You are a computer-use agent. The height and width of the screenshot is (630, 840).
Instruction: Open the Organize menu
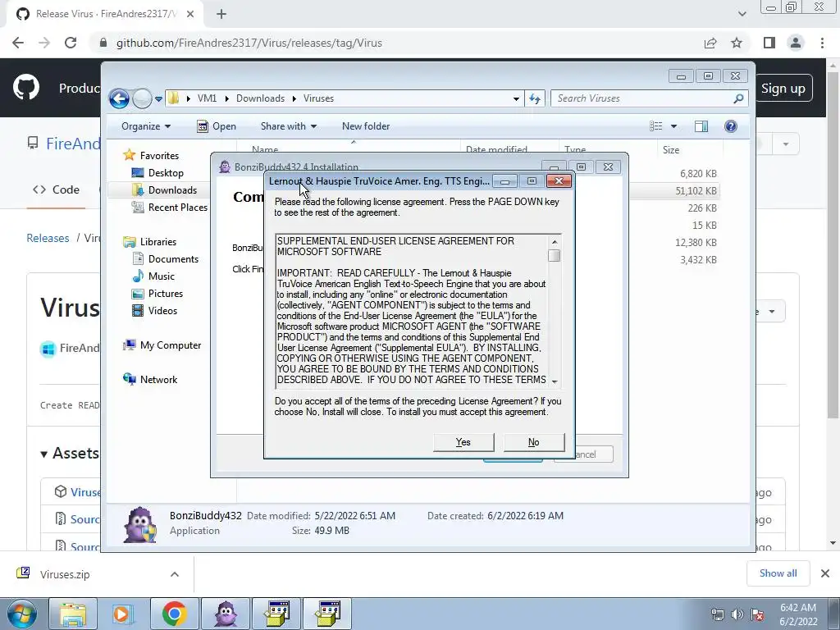pos(146,126)
